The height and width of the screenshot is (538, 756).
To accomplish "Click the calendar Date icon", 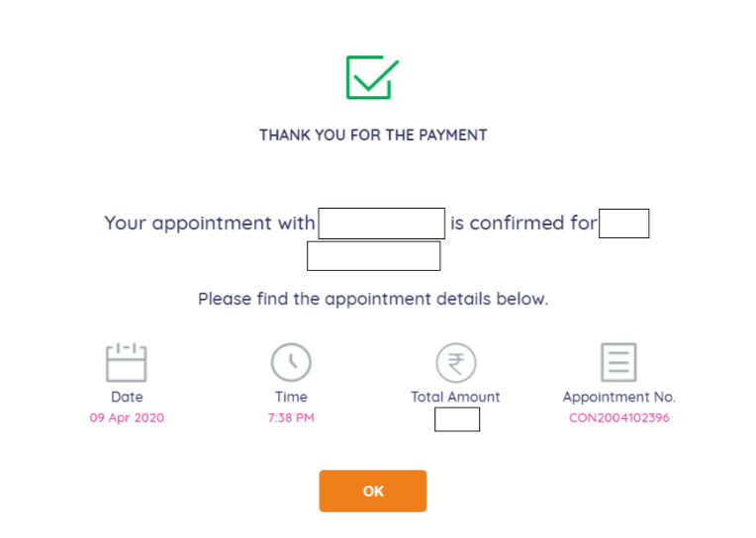I will click(127, 362).
